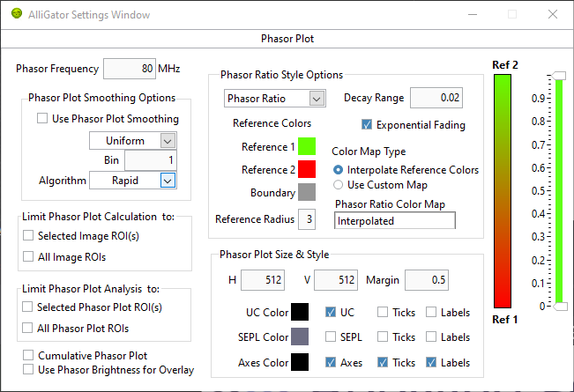Image resolution: width=574 pixels, height=392 pixels.
Task: Open the Reference 1 green color swatch
Action: click(x=307, y=146)
